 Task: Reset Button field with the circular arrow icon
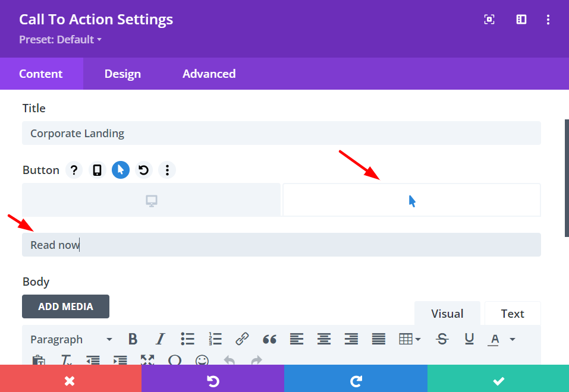pyautogui.click(x=144, y=170)
